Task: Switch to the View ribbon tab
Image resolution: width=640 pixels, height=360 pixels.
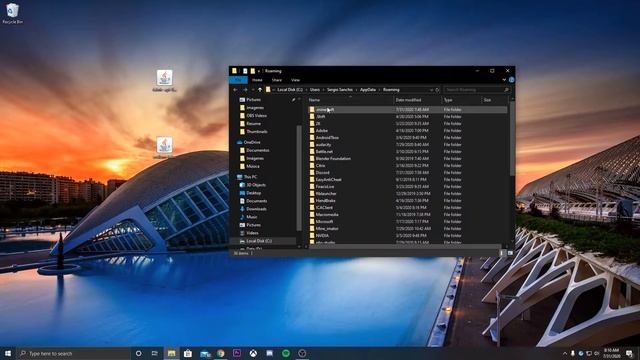Action: pyautogui.click(x=296, y=80)
